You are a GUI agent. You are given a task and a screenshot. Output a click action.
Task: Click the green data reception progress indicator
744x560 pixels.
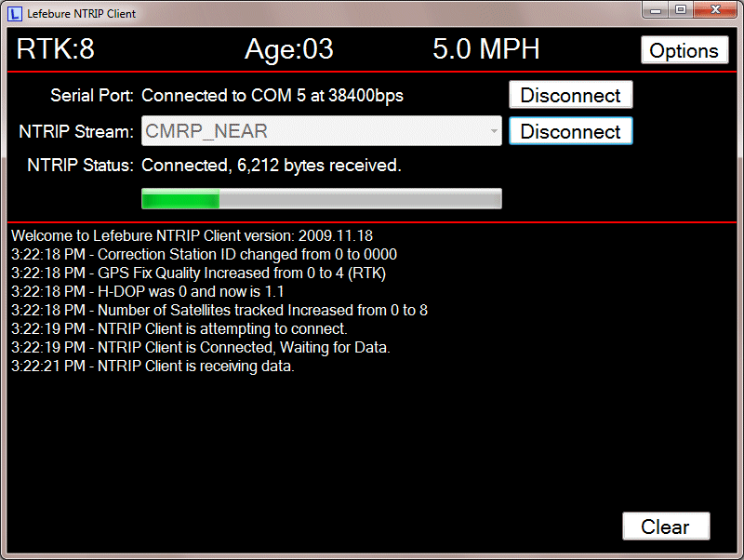pos(179,198)
